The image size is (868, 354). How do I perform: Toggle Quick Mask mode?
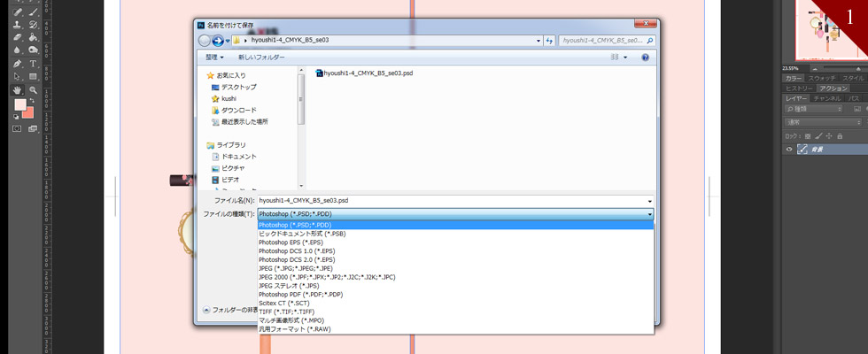pos(17,128)
